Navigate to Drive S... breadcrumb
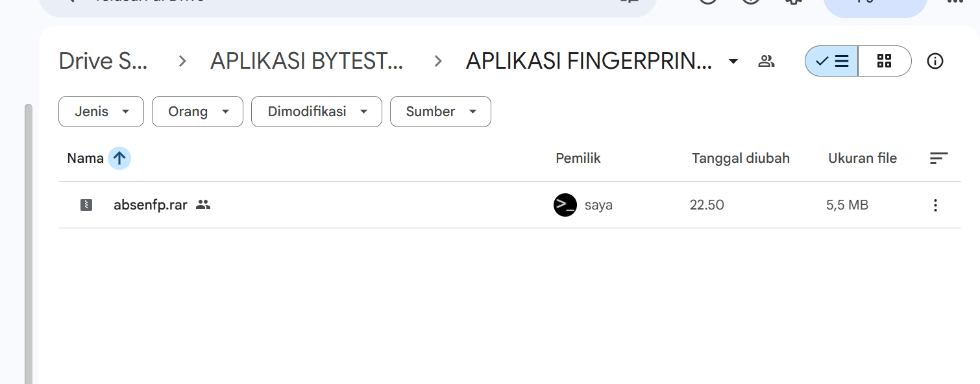980x384 pixels. coord(103,62)
